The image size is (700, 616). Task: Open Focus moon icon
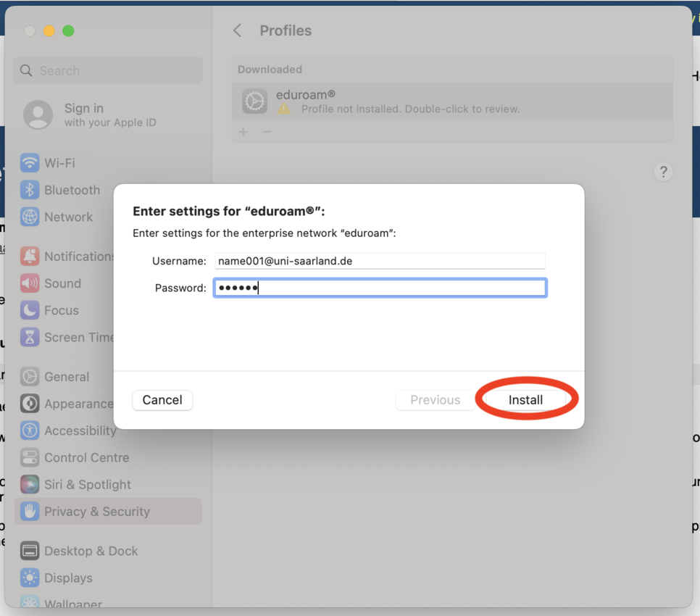(x=30, y=310)
